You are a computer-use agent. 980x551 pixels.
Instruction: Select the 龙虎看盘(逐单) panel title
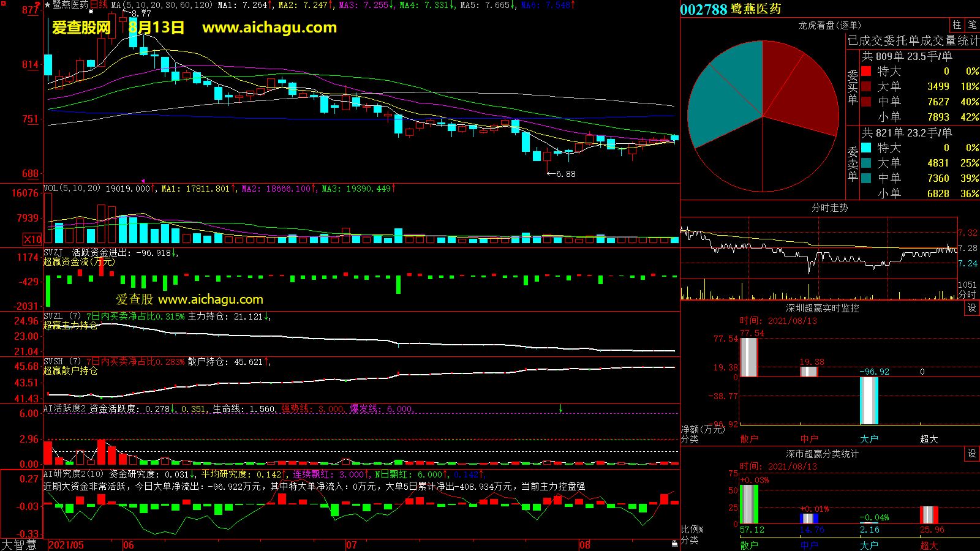(829, 25)
